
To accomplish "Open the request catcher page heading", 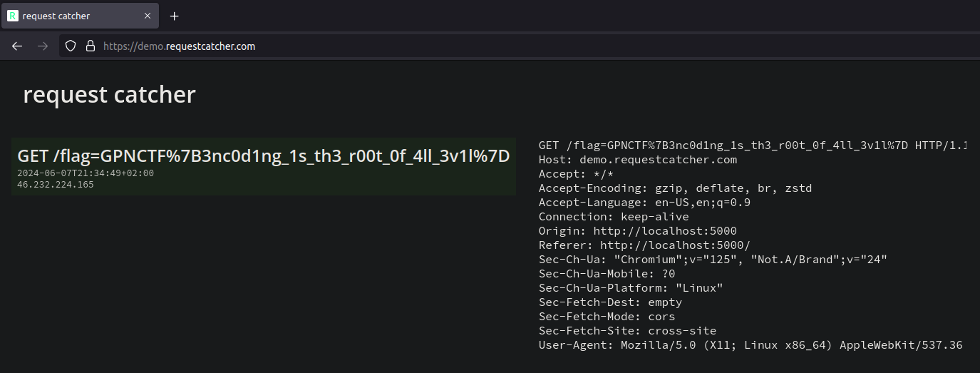I will (x=109, y=94).
